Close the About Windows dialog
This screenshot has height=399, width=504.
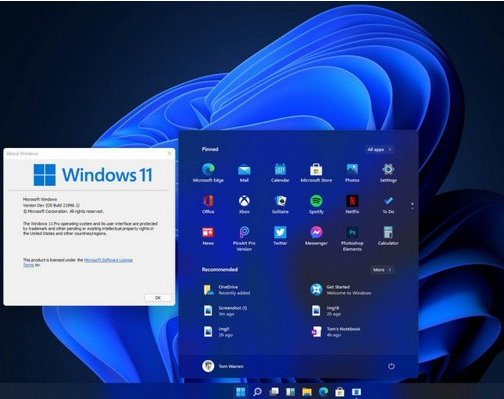click(x=169, y=153)
